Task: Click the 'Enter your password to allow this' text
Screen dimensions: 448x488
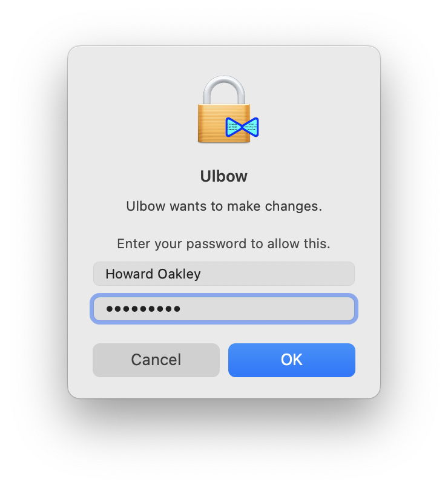Action: pyautogui.click(x=223, y=243)
